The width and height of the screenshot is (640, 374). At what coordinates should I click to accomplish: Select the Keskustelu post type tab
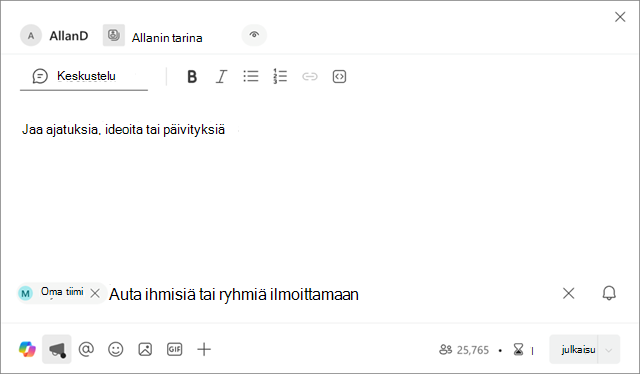[x=84, y=76]
